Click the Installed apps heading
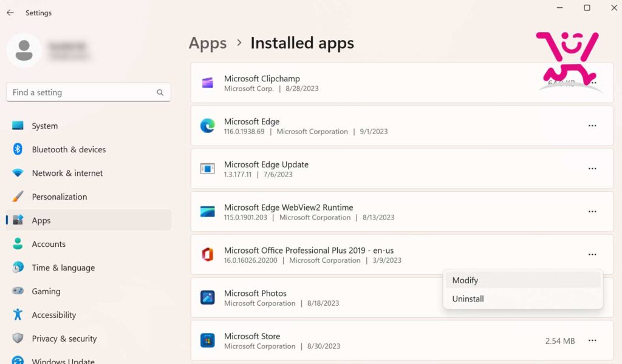The width and height of the screenshot is (622, 364). (302, 43)
